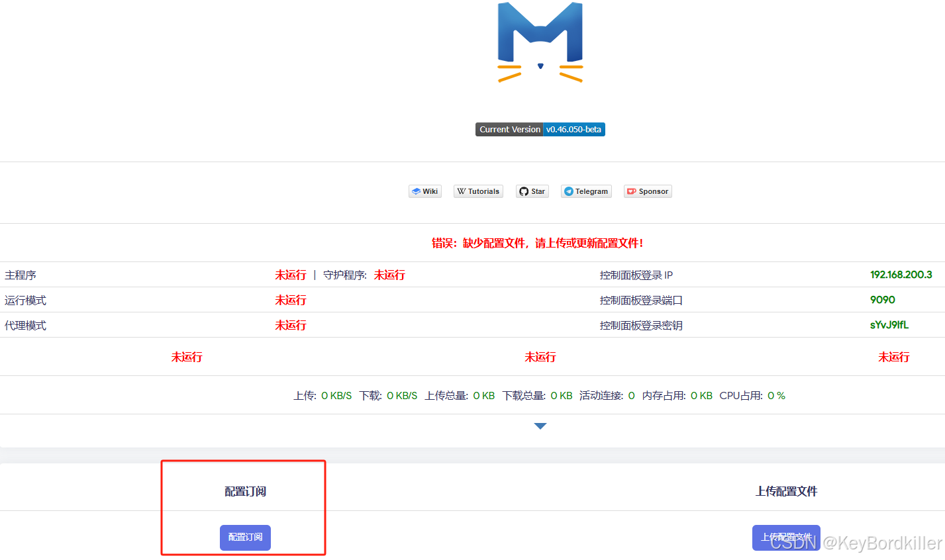Click the 主程序 label
The height and width of the screenshot is (560, 945).
(x=21, y=275)
